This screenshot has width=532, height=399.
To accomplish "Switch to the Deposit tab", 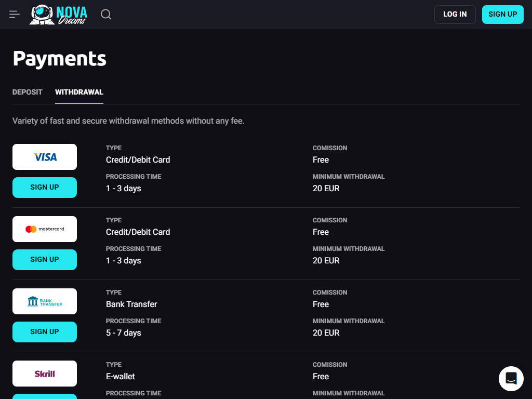I will [x=28, y=92].
